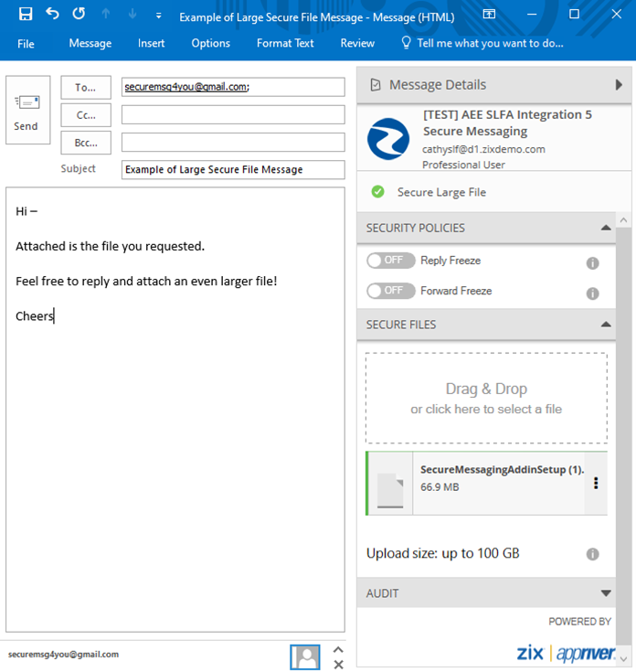This screenshot has height=672, width=636.
Task: Go to next item arrow
Action: 132,14
